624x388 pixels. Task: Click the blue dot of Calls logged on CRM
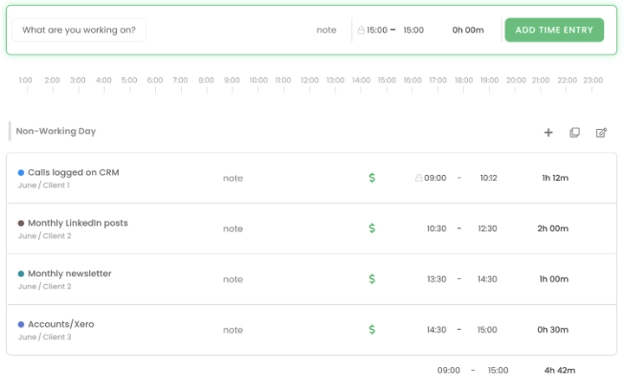point(21,173)
